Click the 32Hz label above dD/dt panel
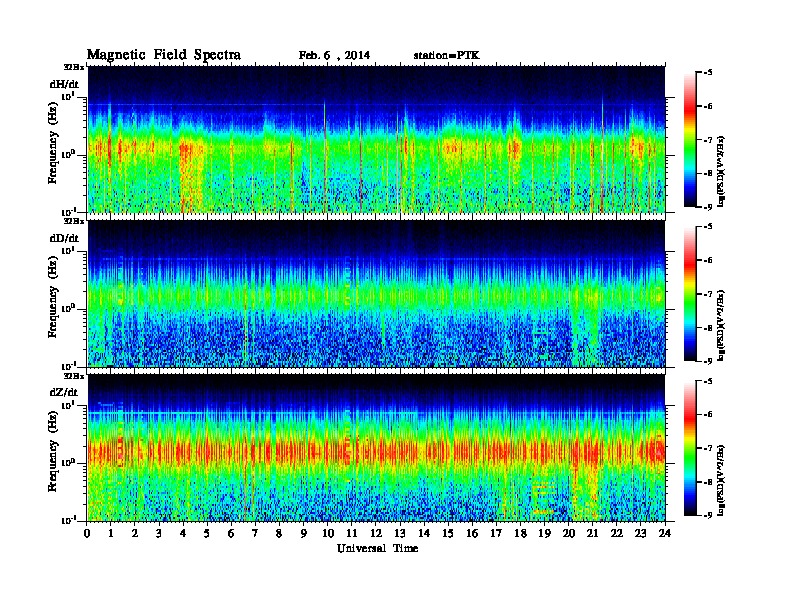Image resolution: width=792 pixels, height=612 pixels. click(74, 221)
